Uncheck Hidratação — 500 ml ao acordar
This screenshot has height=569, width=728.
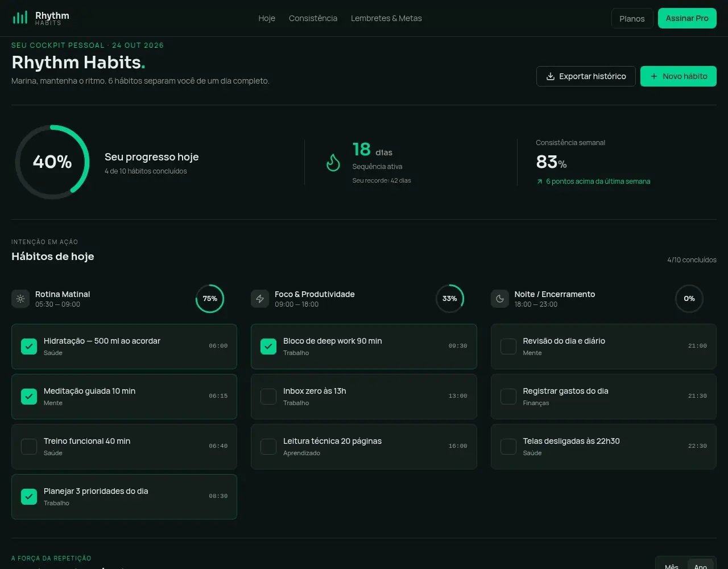pos(29,347)
